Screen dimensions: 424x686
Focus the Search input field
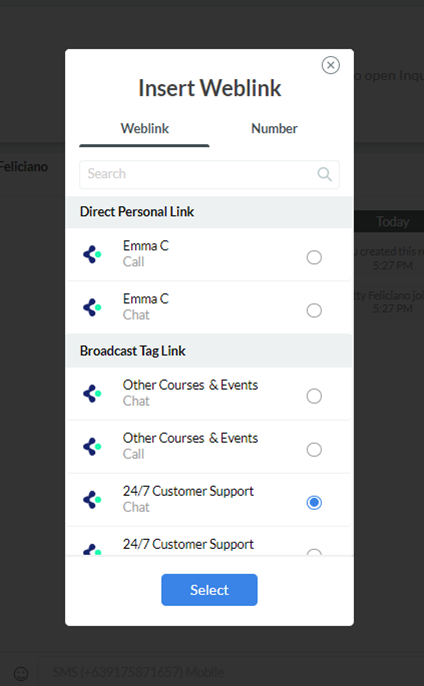click(x=209, y=174)
